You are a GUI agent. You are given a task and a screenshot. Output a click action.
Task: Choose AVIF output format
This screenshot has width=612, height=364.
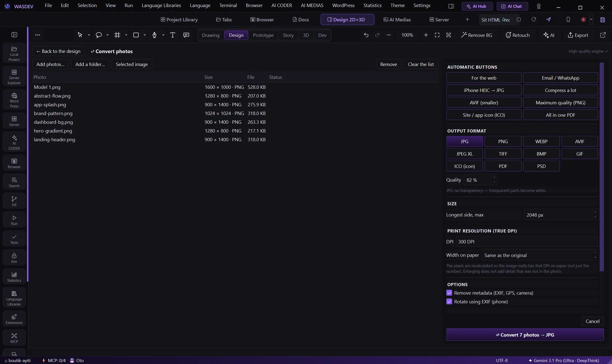coord(580,141)
